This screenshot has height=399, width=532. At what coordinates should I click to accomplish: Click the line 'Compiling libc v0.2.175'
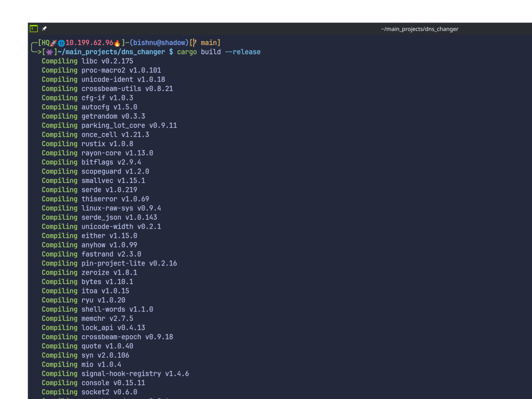pos(87,61)
